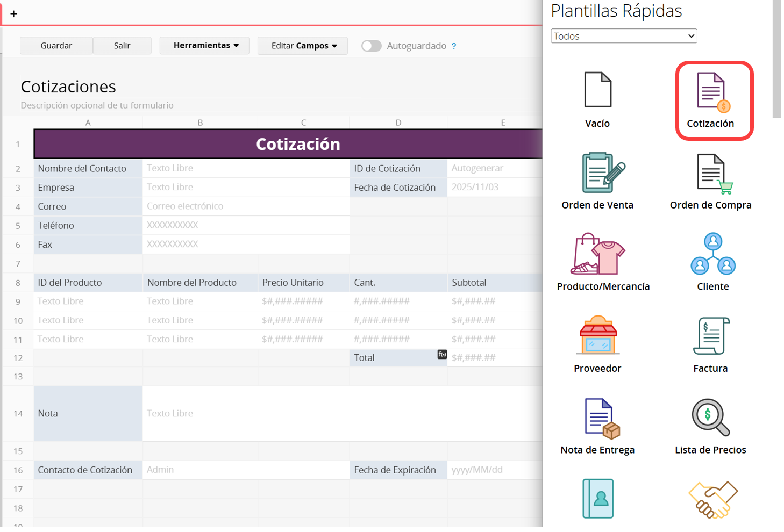Choose the Cliente template icon

click(x=713, y=254)
